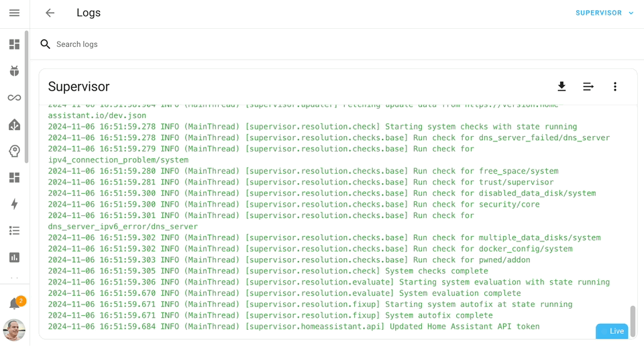Expand the Supervisor log provider dropdown

point(598,13)
